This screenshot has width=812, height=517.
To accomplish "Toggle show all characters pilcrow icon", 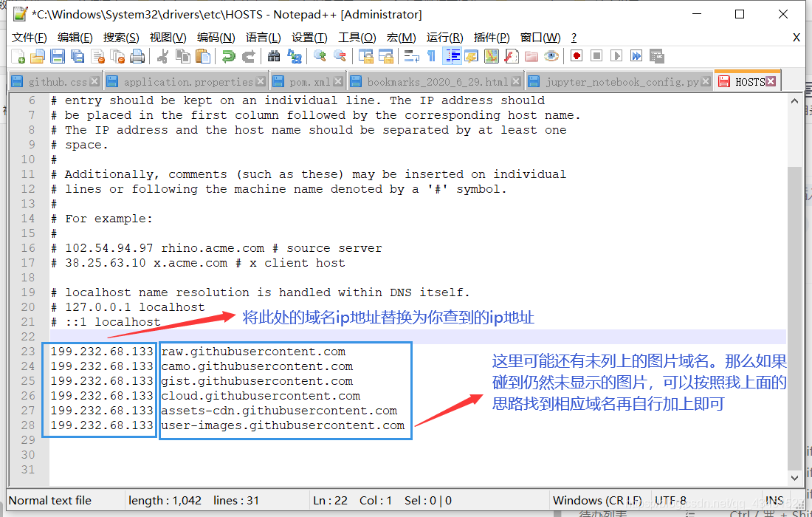I will coord(431,56).
